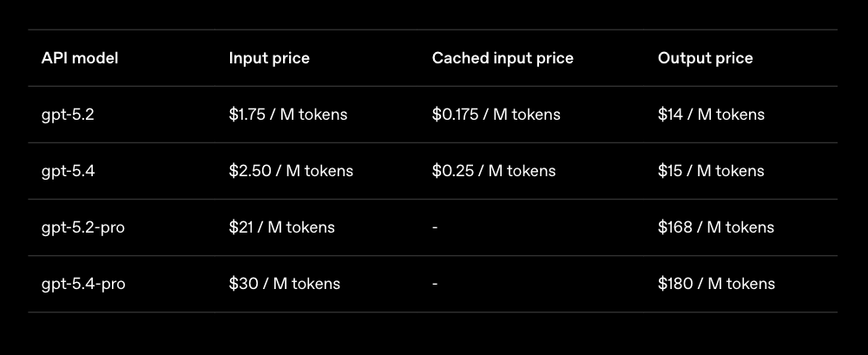
Task: Click the $2.50 / M tokens input price
Action: [x=291, y=171]
